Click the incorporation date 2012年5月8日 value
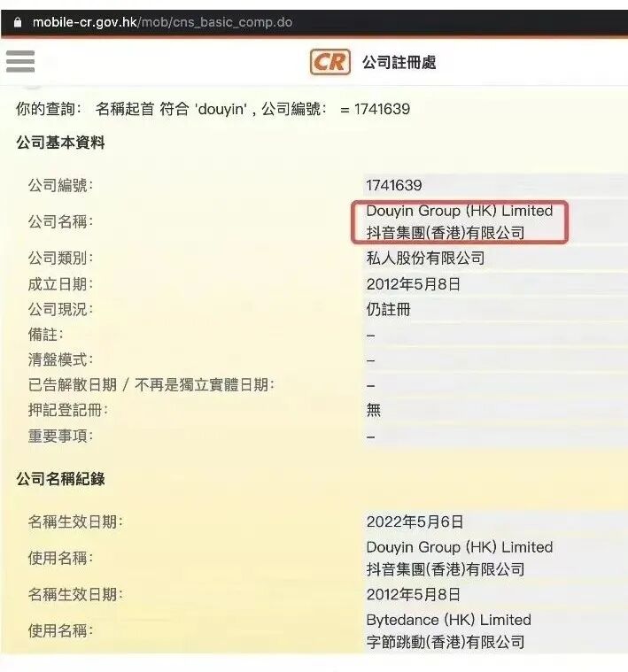Screen dimensions: 628x672 pos(414,284)
